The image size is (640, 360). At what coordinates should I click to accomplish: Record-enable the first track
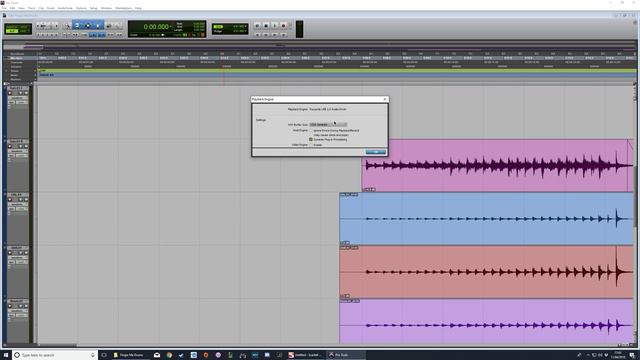click(x=10, y=93)
